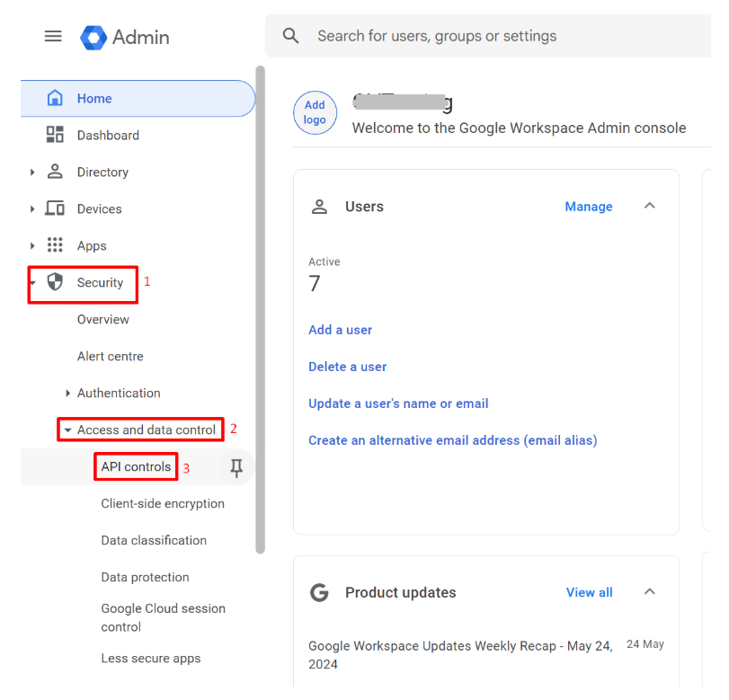This screenshot has height=700, width=729.
Task: Click the Directory person icon
Action: 55,172
